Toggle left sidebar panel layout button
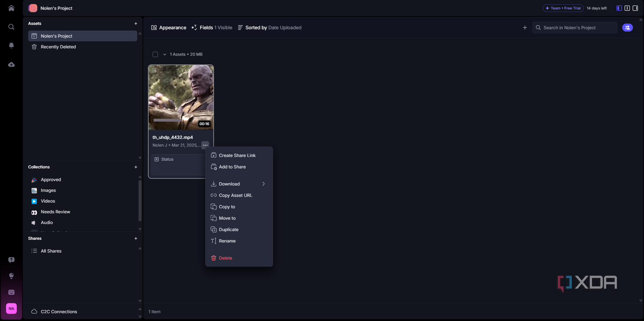 click(619, 8)
